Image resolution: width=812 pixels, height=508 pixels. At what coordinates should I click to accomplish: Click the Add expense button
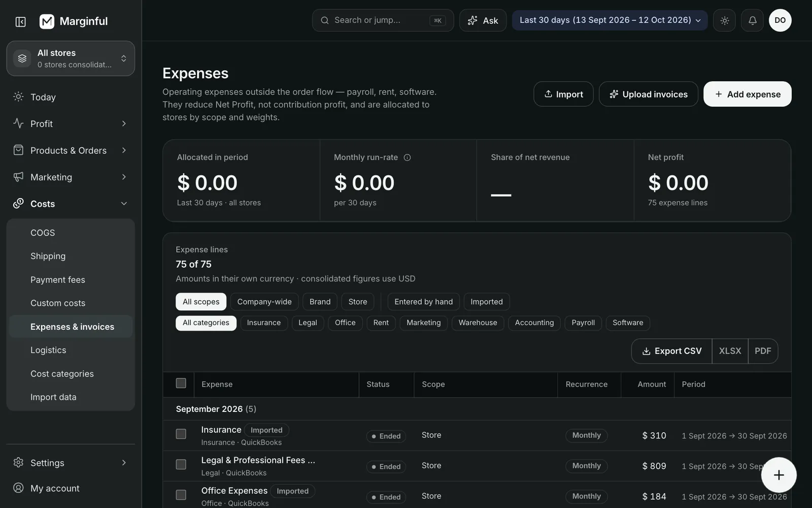[747, 94]
